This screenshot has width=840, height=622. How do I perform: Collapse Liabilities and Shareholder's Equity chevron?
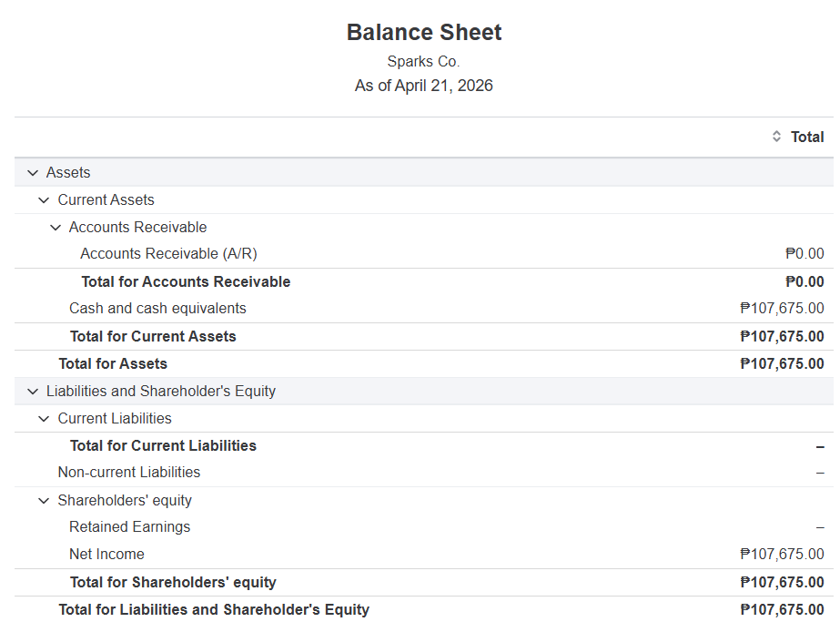coord(33,392)
